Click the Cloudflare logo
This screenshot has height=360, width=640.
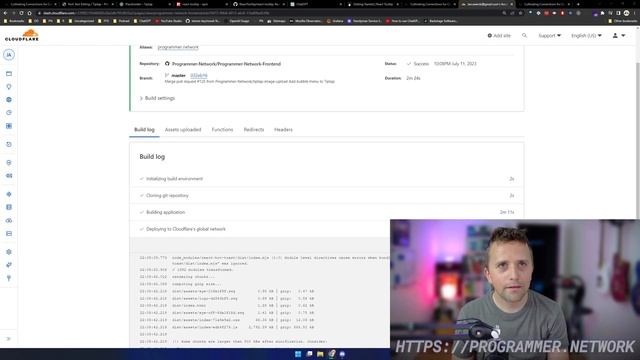coord(22,35)
